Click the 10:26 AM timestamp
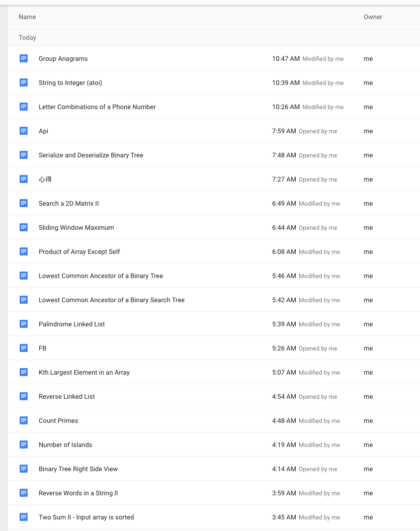Image resolution: width=420 pixels, height=531 pixels. pyautogui.click(x=286, y=107)
